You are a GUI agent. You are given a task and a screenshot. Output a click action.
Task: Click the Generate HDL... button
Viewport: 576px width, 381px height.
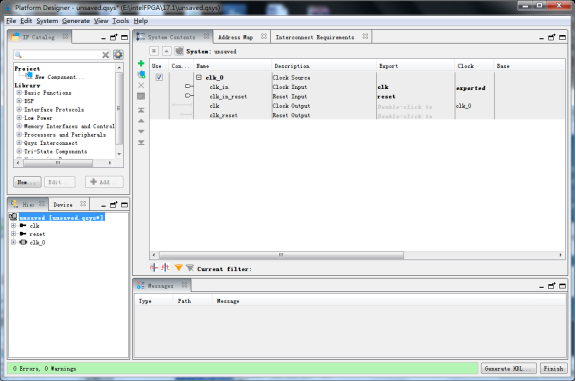(x=508, y=369)
